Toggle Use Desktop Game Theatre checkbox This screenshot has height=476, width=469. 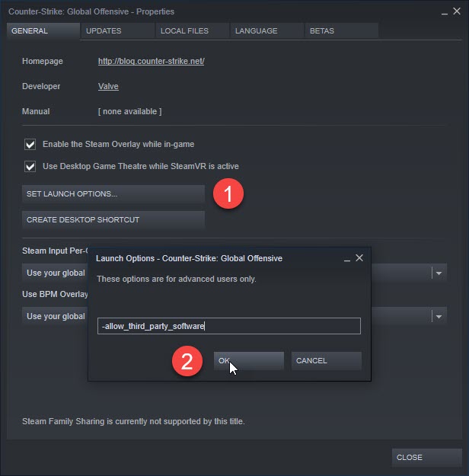point(30,166)
